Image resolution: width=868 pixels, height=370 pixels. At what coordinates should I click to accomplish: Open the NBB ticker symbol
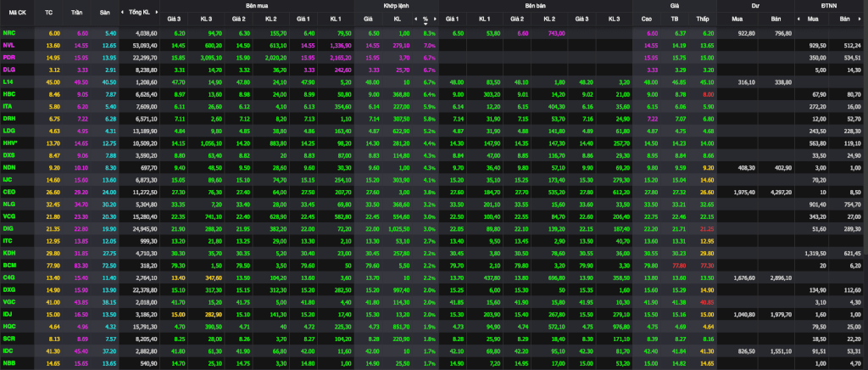(x=8, y=362)
